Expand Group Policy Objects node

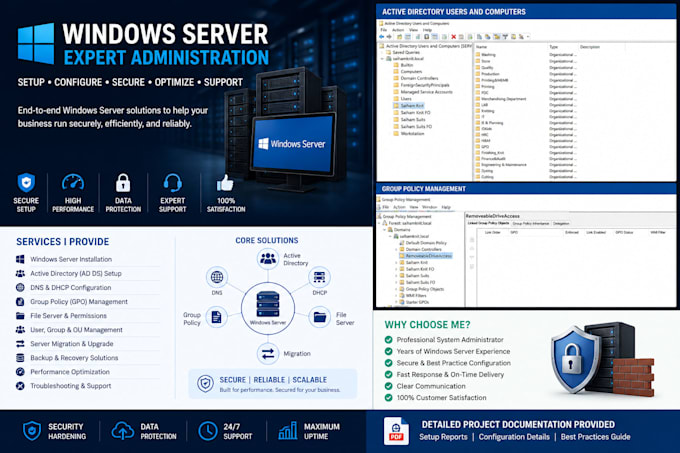click(396, 289)
